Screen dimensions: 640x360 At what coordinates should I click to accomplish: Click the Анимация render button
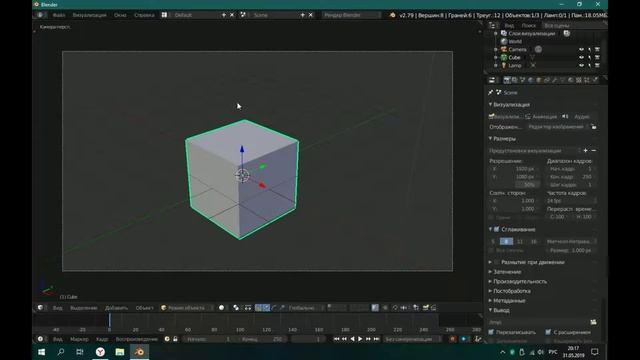coord(541,117)
